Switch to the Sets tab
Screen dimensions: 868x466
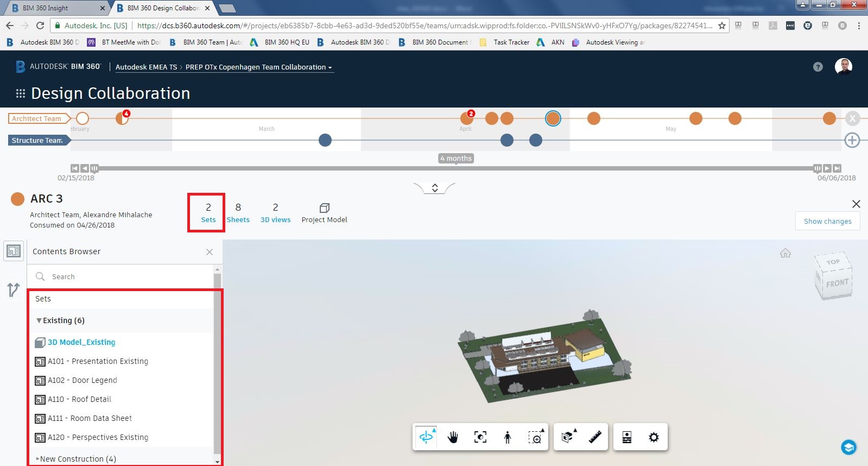click(x=208, y=213)
